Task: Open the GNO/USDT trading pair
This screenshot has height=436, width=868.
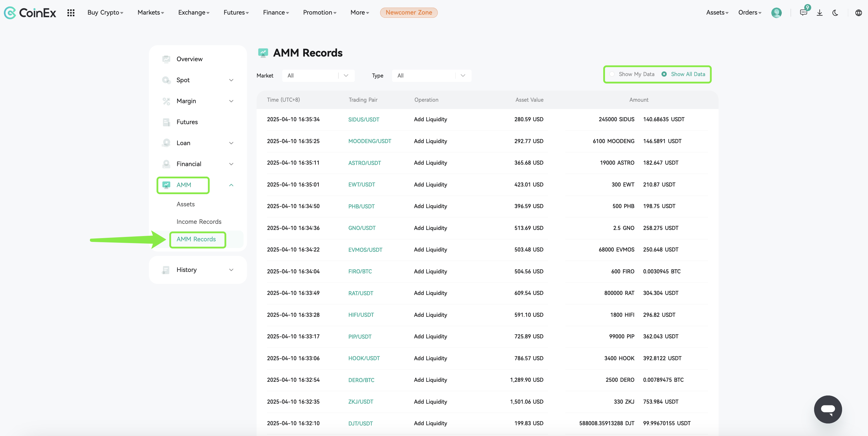Action: (x=362, y=228)
